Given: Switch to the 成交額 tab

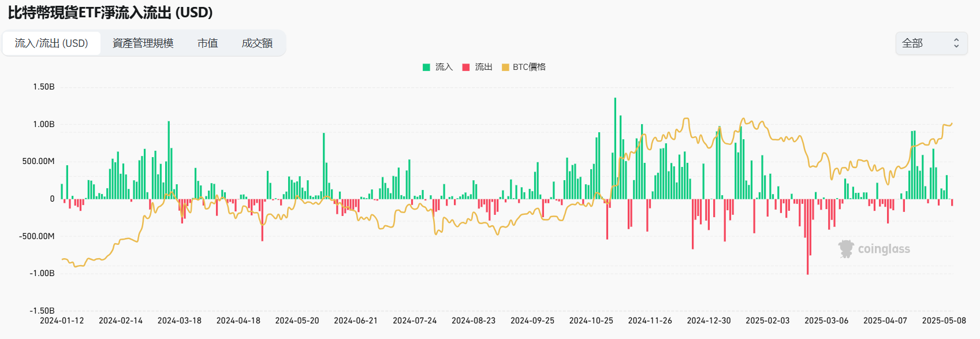Looking at the screenshot, I should (x=257, y=43).
